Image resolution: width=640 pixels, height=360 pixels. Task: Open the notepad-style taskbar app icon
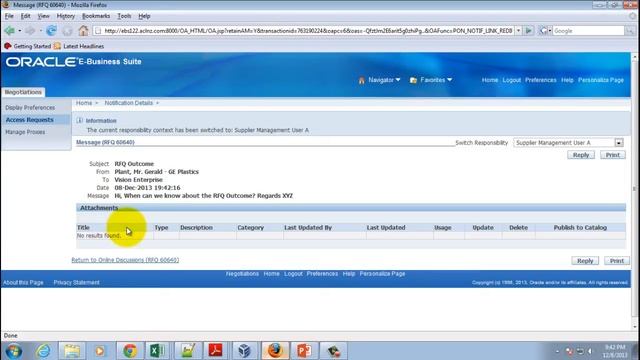tap(187, 351)
